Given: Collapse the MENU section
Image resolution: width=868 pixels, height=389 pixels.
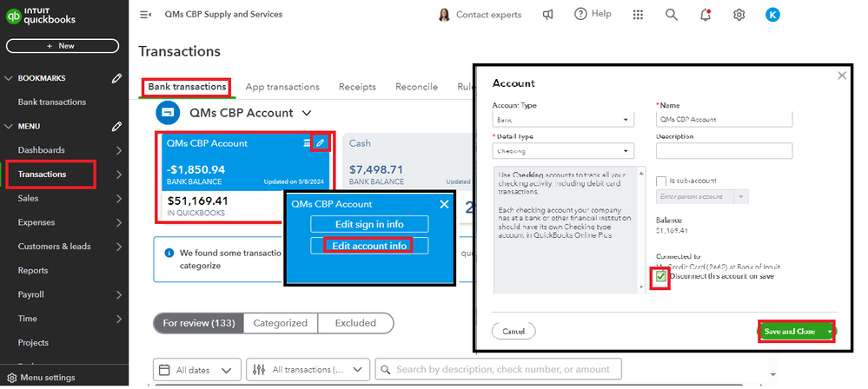Looking at the screenshot, I should coord(9,126).
